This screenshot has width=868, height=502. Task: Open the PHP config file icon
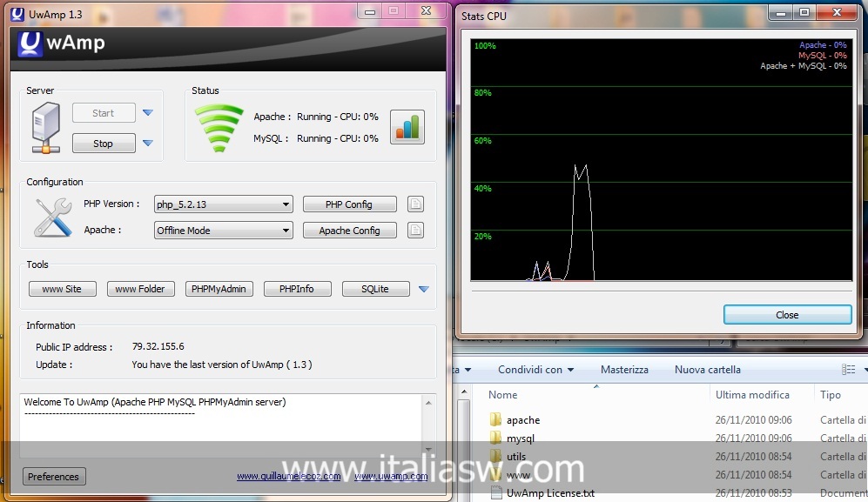(415, 204)
